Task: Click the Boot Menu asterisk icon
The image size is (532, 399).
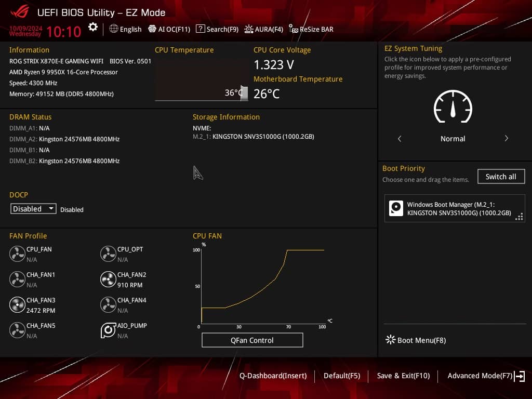Action: tap(391, 340)
